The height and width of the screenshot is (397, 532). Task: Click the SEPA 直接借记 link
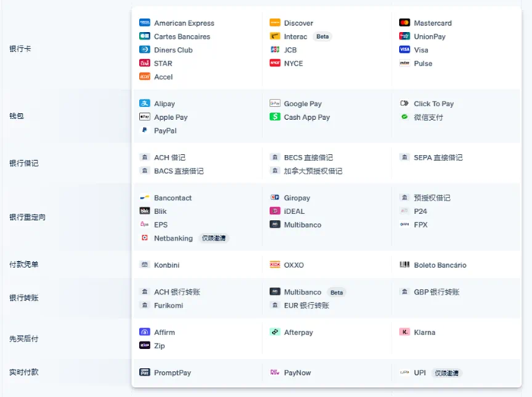[438, 158]
